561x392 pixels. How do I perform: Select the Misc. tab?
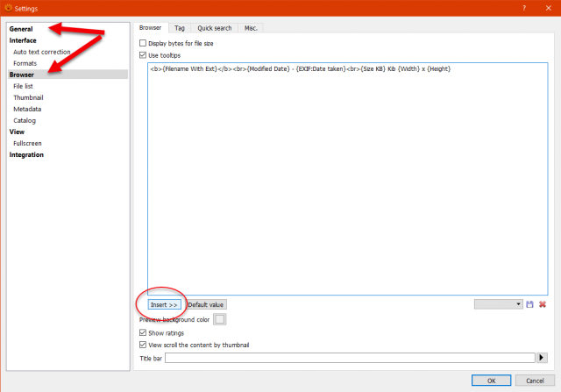pos(251,28)
